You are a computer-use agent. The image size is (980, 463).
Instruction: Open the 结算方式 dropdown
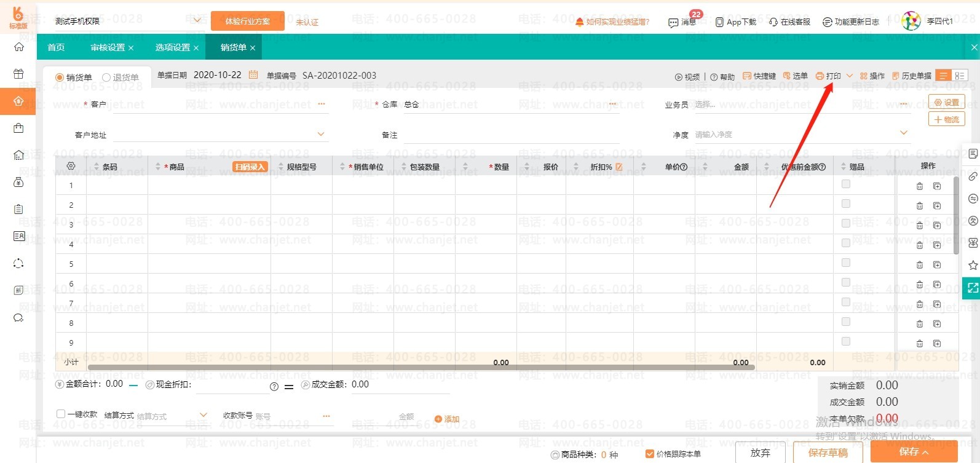click(x=204, y=415)
